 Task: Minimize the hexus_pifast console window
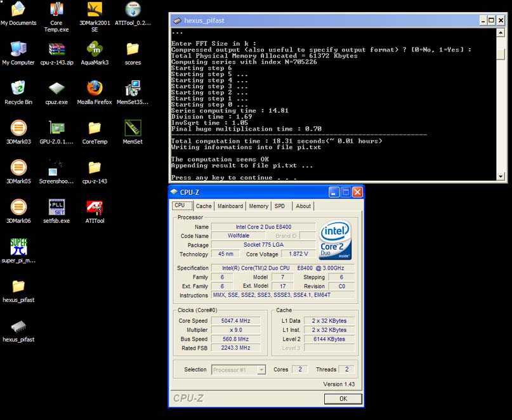coord(483,20)
